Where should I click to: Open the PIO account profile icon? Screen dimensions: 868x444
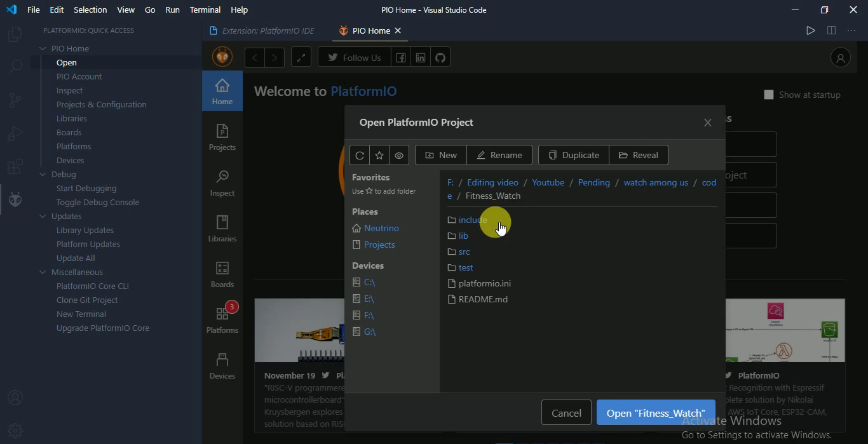click(841, 58)
